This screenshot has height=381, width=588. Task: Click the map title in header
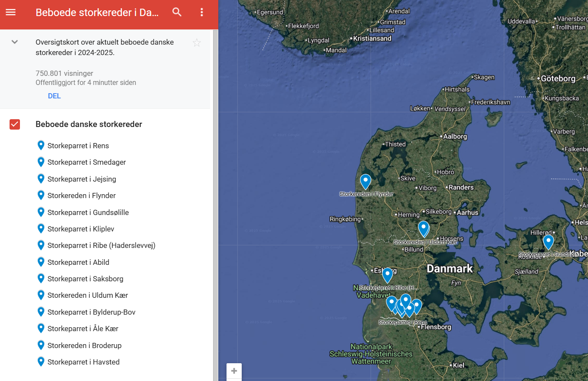pyautogui.click(x=97, y=13)
